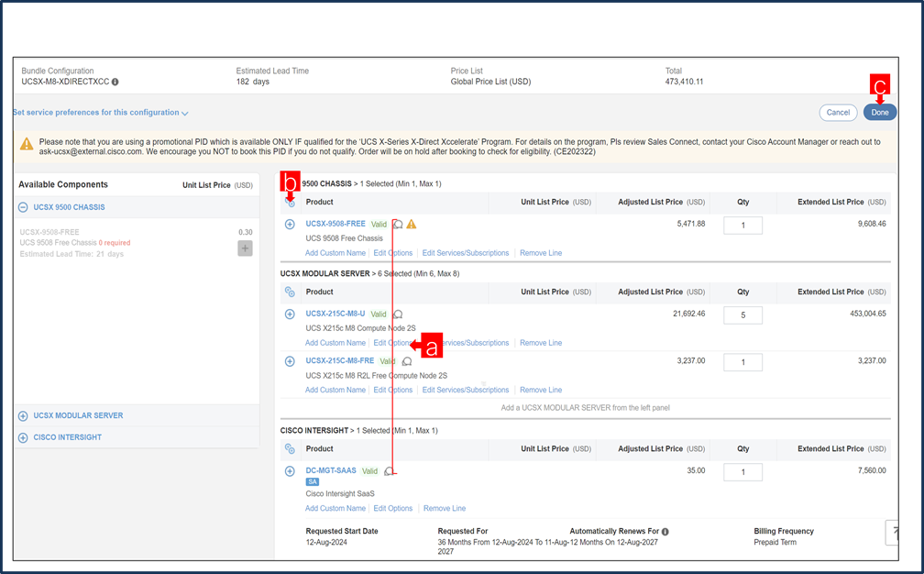Click 'Add a UCSX MODULAR SERVER from the left panel' text
This screenshot has width=924, height=574.
(x=585, y=408)
